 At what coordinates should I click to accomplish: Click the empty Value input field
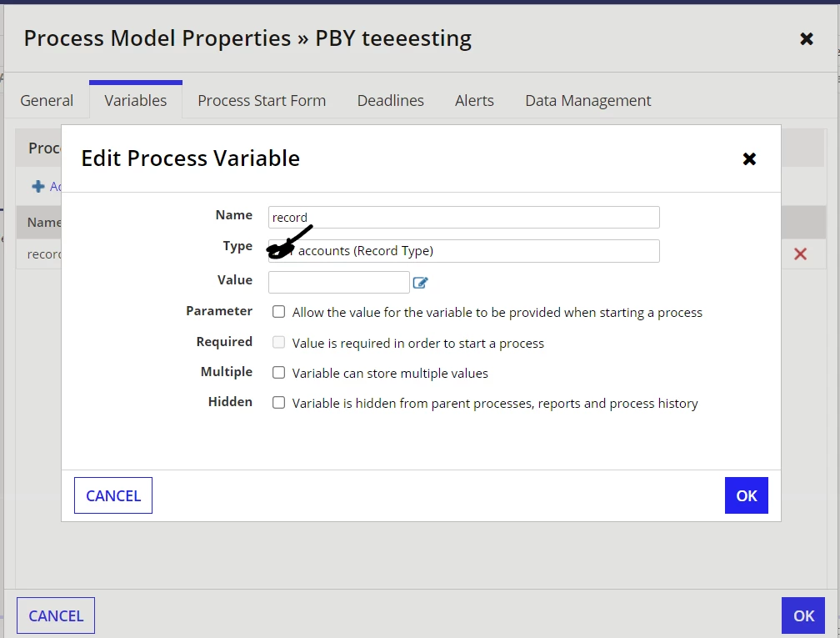tap(339, 282)
